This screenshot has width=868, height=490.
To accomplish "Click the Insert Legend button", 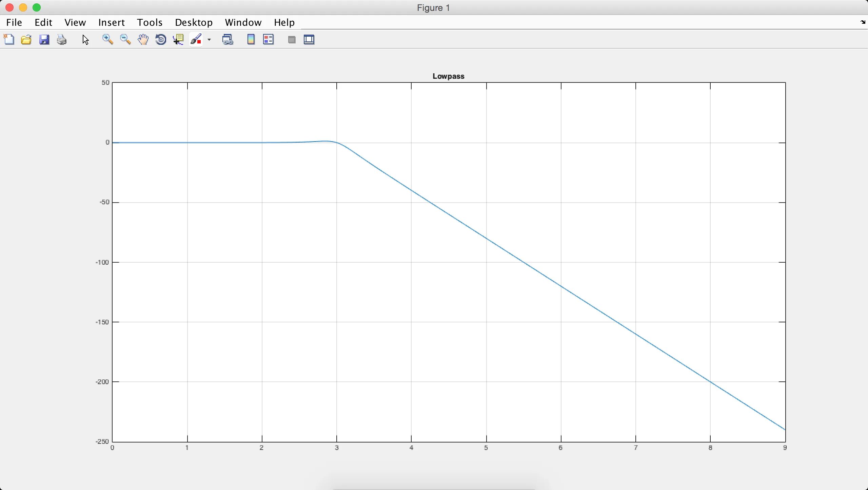I will click(269, 40).
